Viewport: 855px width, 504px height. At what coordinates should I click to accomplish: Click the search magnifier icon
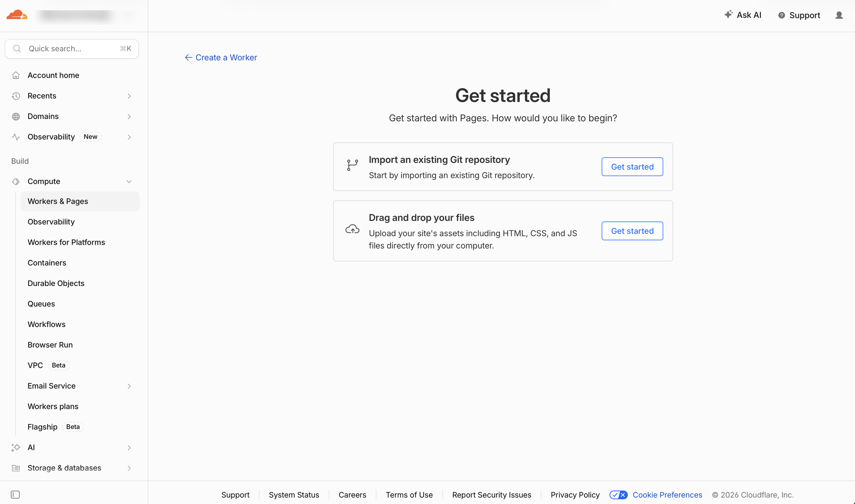click(x=17, y=49)
